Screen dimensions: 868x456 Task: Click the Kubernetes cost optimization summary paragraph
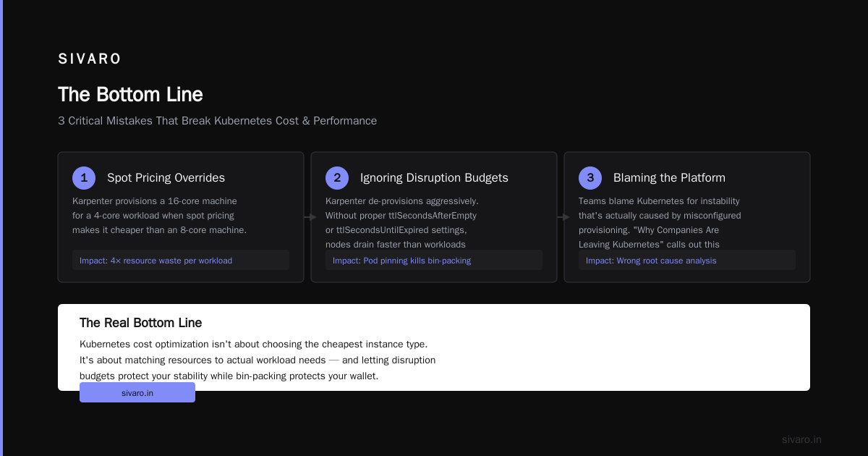pos(258,360)
